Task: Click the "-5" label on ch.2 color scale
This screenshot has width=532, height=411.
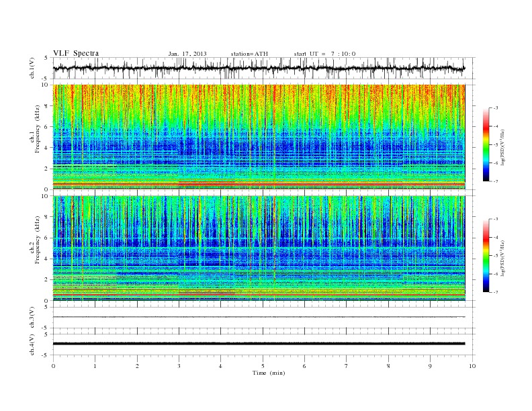Action: point(496,255)
